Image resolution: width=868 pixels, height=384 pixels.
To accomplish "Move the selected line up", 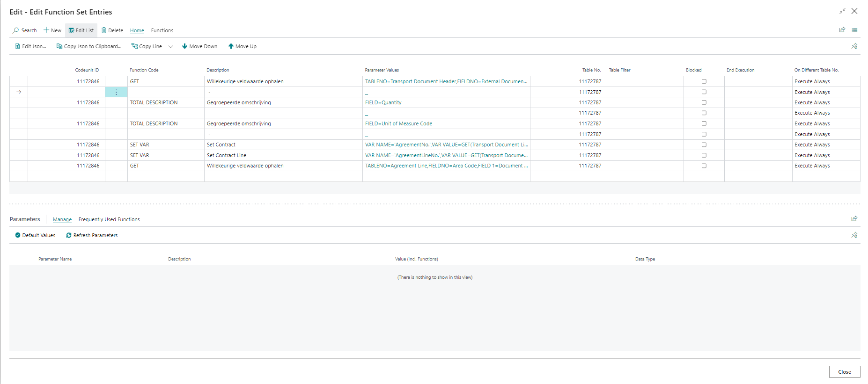I will [x=242, y=46].
